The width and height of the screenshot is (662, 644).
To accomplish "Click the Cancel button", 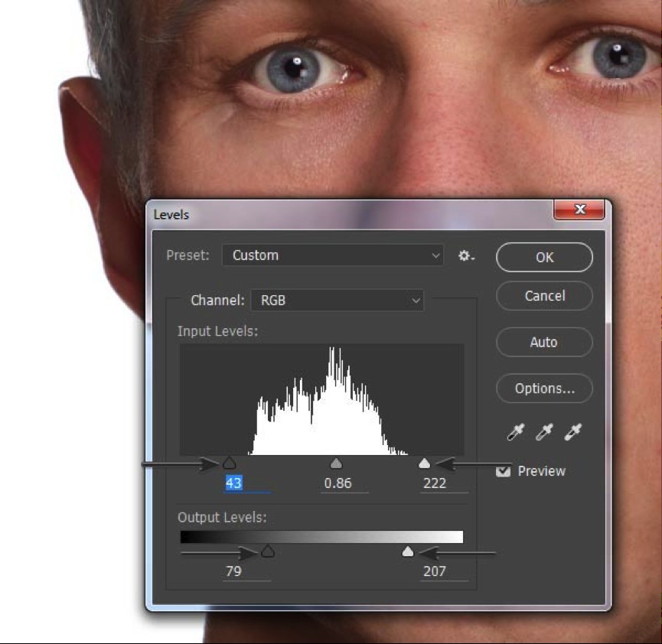I will point(544,296).
